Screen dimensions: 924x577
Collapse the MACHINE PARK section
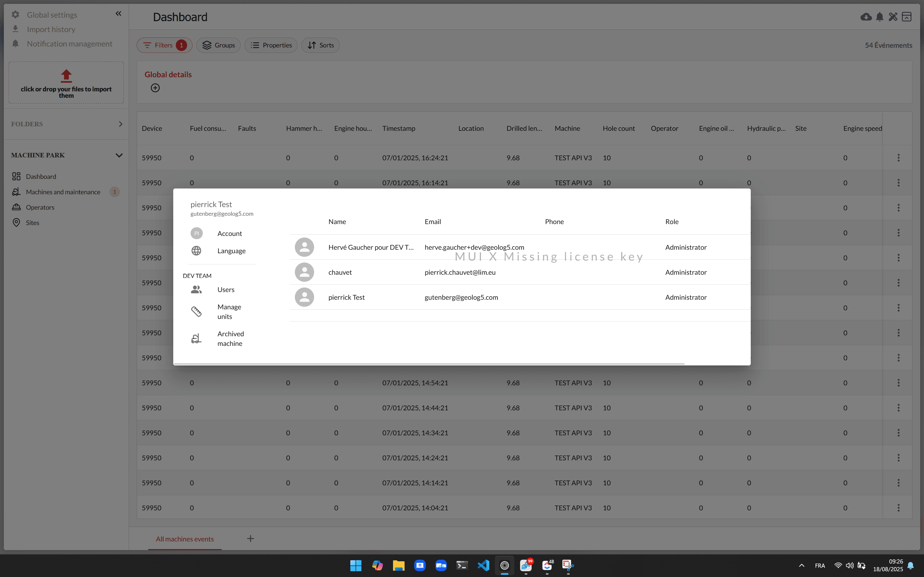[x=119, y=155]
